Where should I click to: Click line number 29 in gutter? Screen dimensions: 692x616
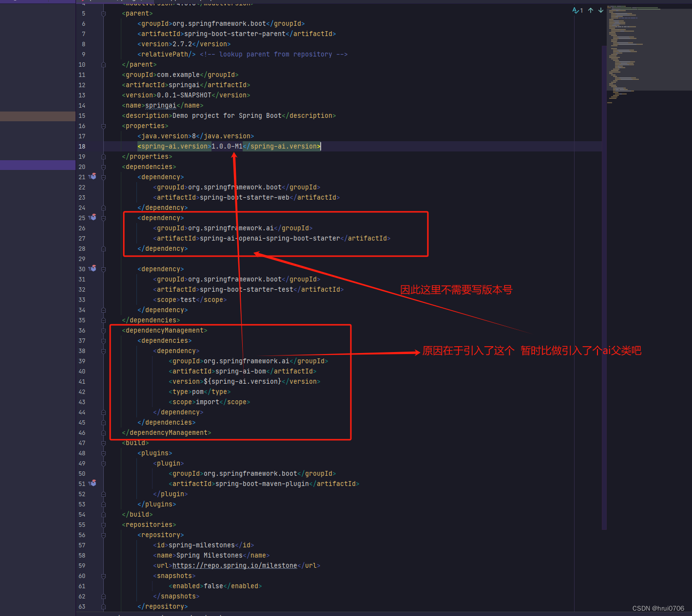tap(82, 259)
